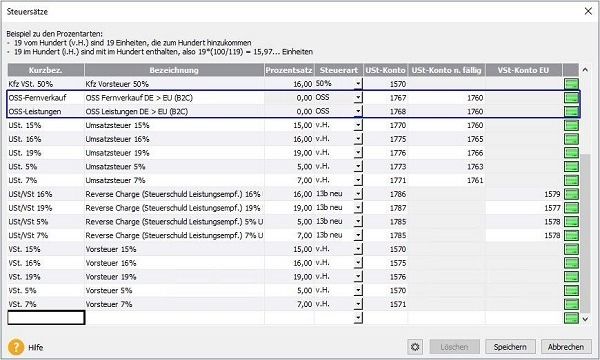The height and width of the screenshot is (360, 600).
Task: Click Prozentsatz 15,00 in VSt. 15% row
Action: point(302,249)
